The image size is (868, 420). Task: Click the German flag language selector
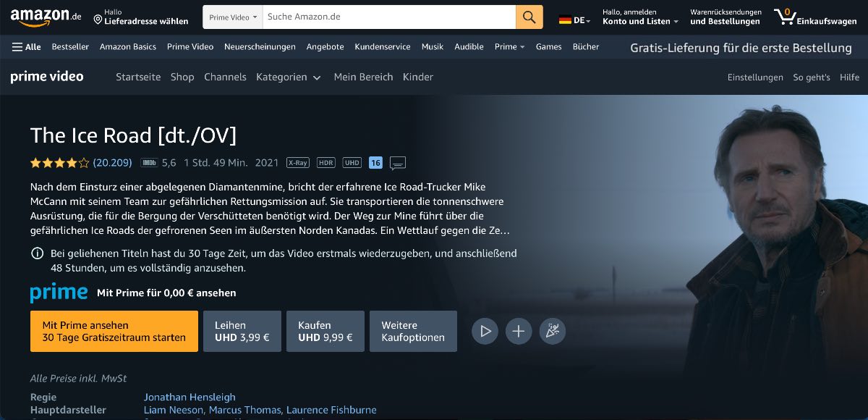click(x=574, y=20)
